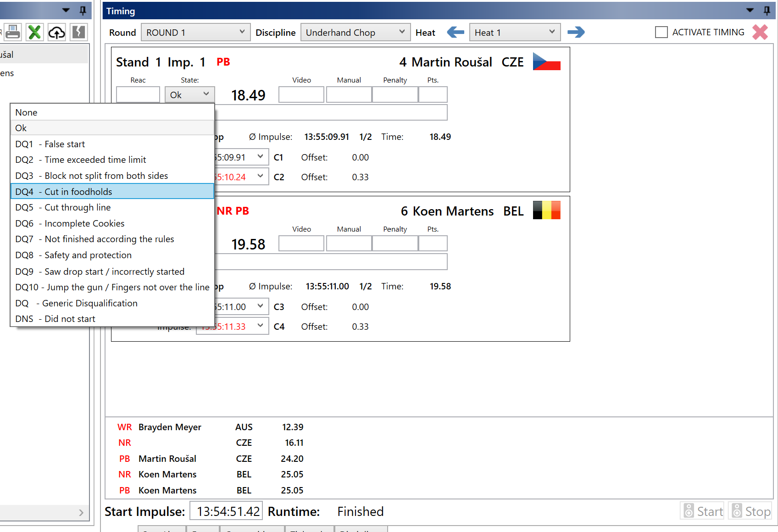Pin the Timing panel
This screenshot has height=532, width=778.
coord(767,11)
